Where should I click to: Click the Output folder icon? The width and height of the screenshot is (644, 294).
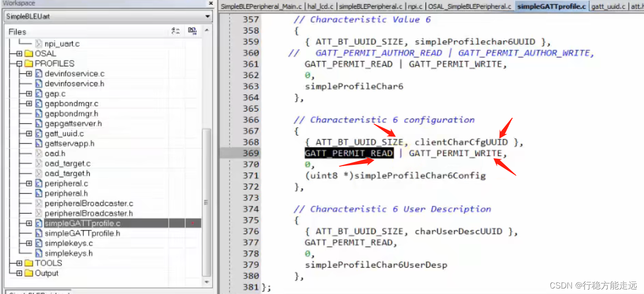pos(29,273)
